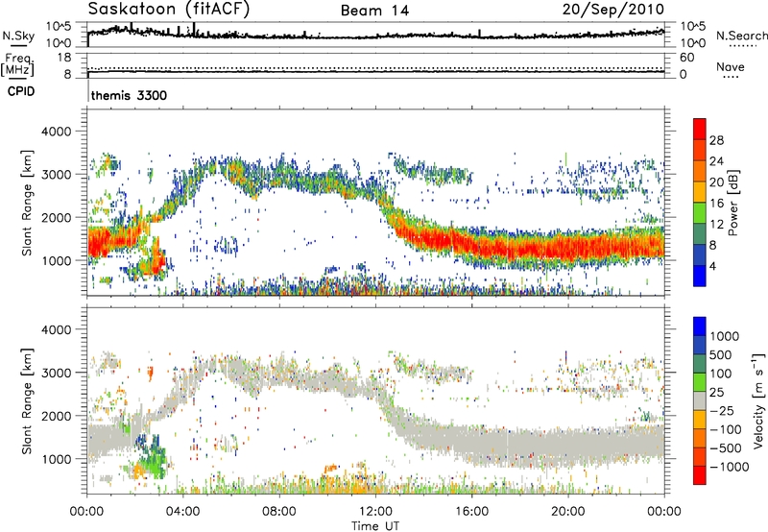Click the 'Velocity [m s⁻¹]' colorbar title
The height and width of the screenshot is (532, 768).
point(758,400)
